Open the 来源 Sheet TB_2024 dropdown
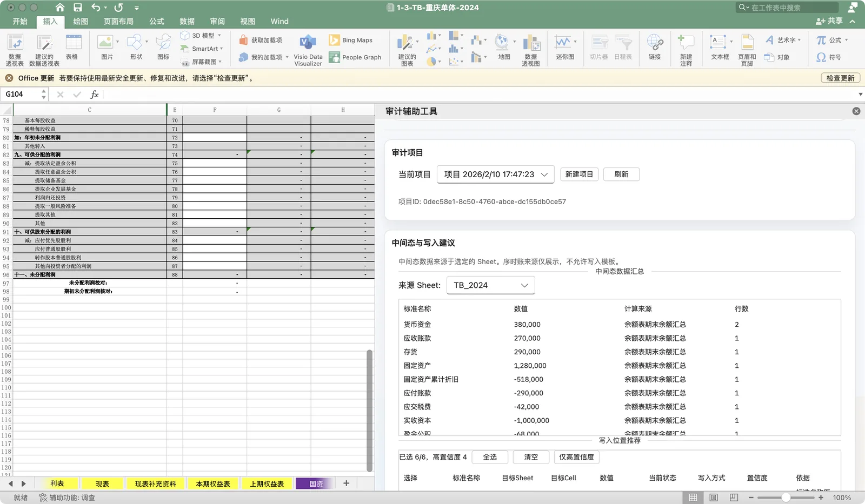This screenshot has width=865, height=504. pyautogui.click(x=490, y=285)
